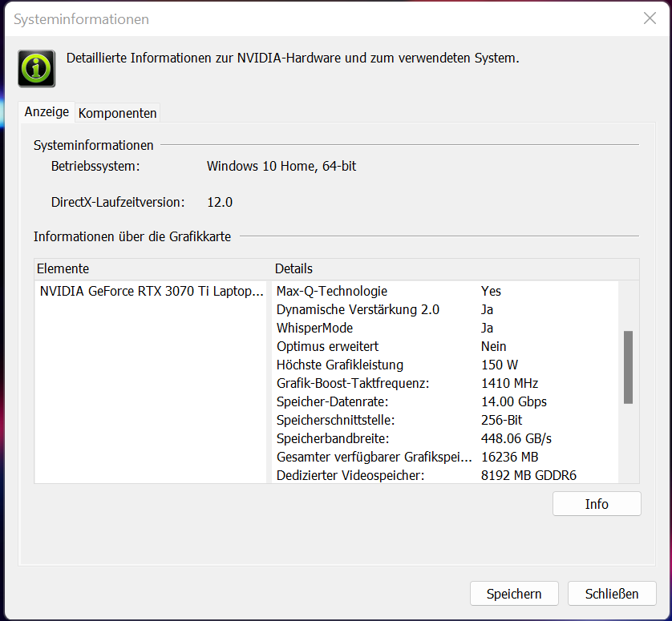Viewport: 672px width, 621px height.
Task: Click the DirectX version 12.0 value
Action: (220, 202)
